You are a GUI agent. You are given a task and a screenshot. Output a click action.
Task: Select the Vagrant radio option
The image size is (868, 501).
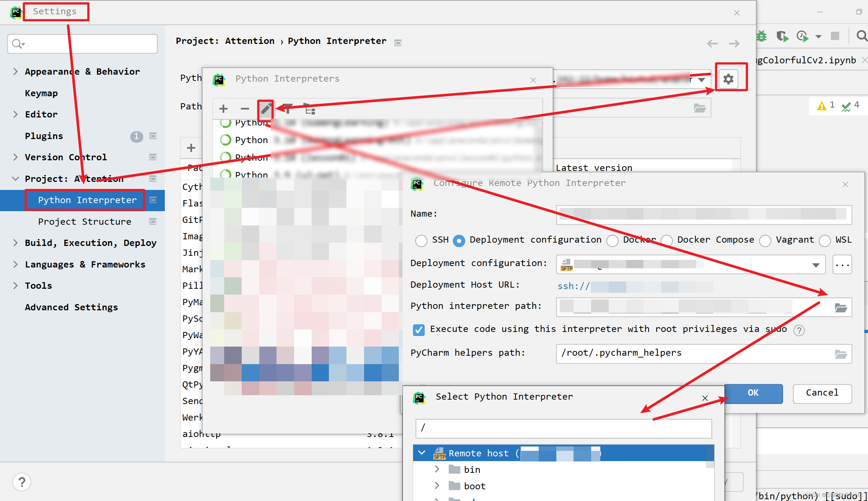coord(765,240)
